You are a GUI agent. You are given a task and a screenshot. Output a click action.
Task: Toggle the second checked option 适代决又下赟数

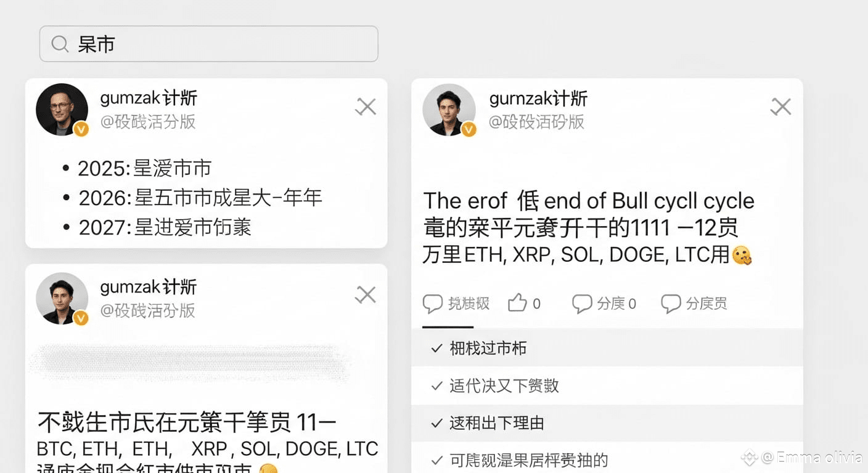click(x=607, y=386)
